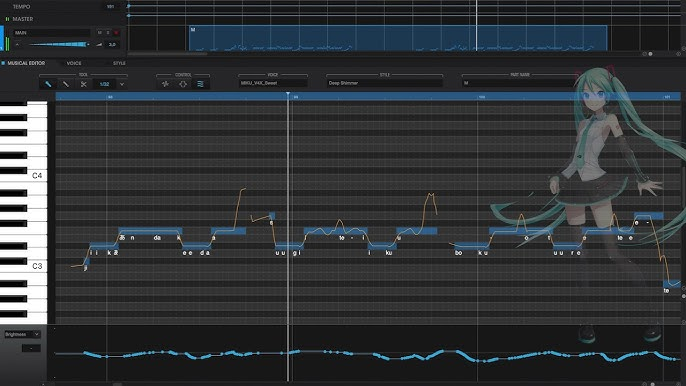Click the arrangement horizontal scrollbar

pos(167,54)
